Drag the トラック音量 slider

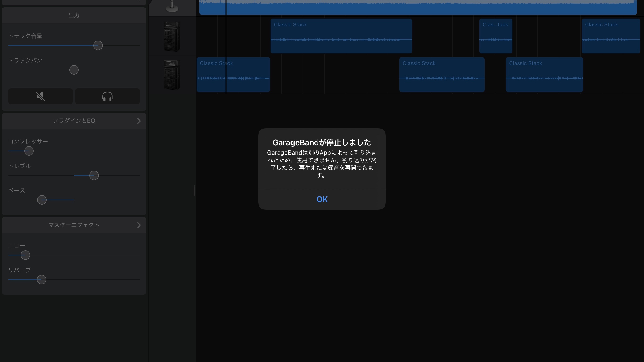click(x=98, y=45)
